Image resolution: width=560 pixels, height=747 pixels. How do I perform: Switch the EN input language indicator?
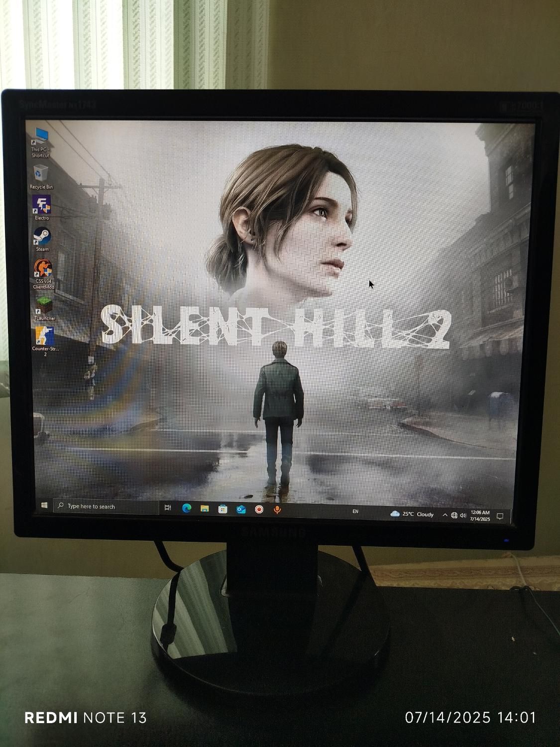tap(355, 511)
